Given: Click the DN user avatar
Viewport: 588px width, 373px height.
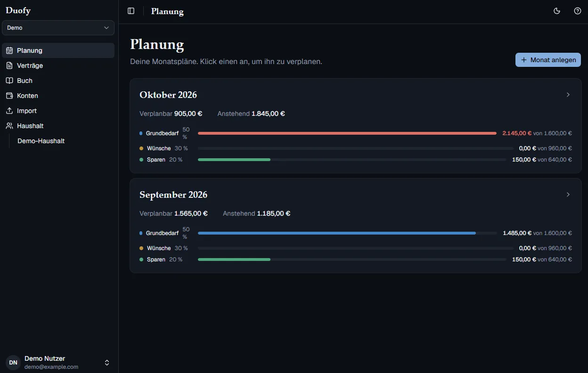Looking at the screenshot, I should pyautogui.click(x=13, y=363).
